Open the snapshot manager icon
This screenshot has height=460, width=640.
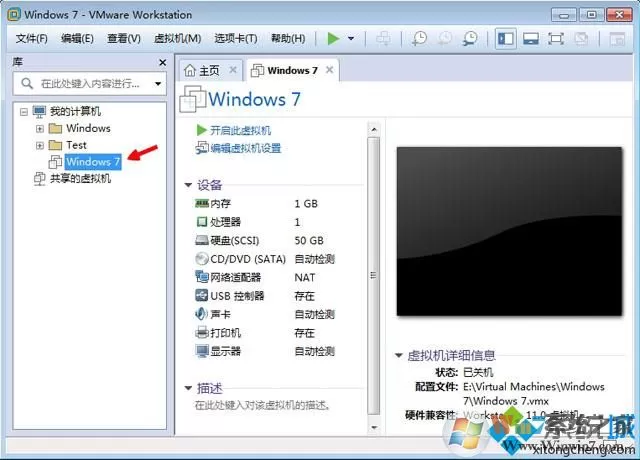click(x=470, y=39)
